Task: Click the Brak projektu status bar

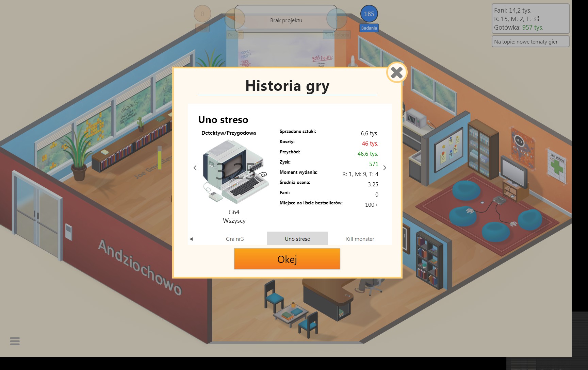Action: click(x=286, y=20)
